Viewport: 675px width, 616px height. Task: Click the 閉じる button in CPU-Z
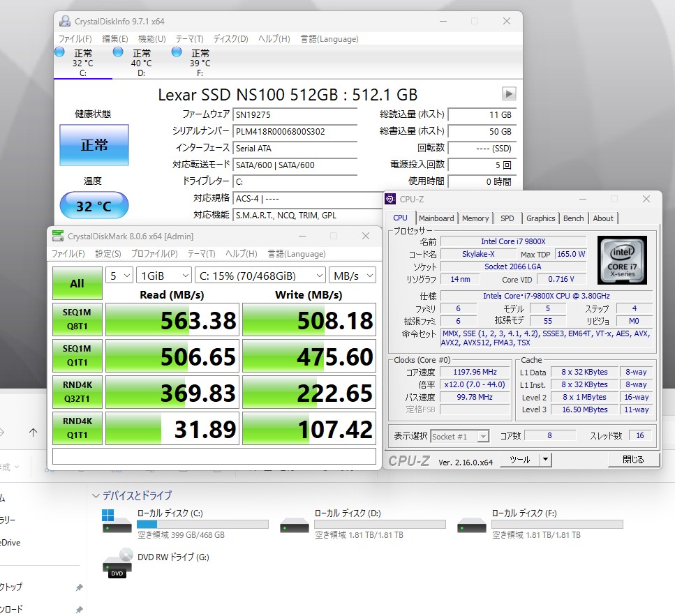click(x=633, y=460)
